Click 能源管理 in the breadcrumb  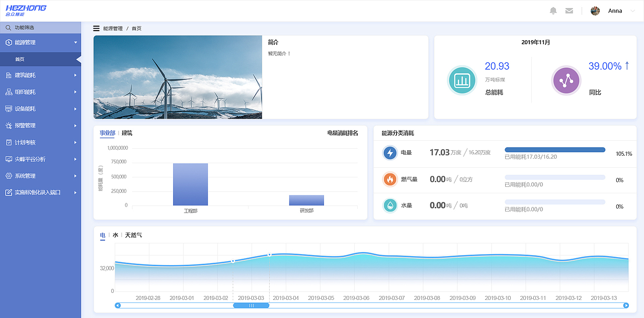click(x=113, y=29)
